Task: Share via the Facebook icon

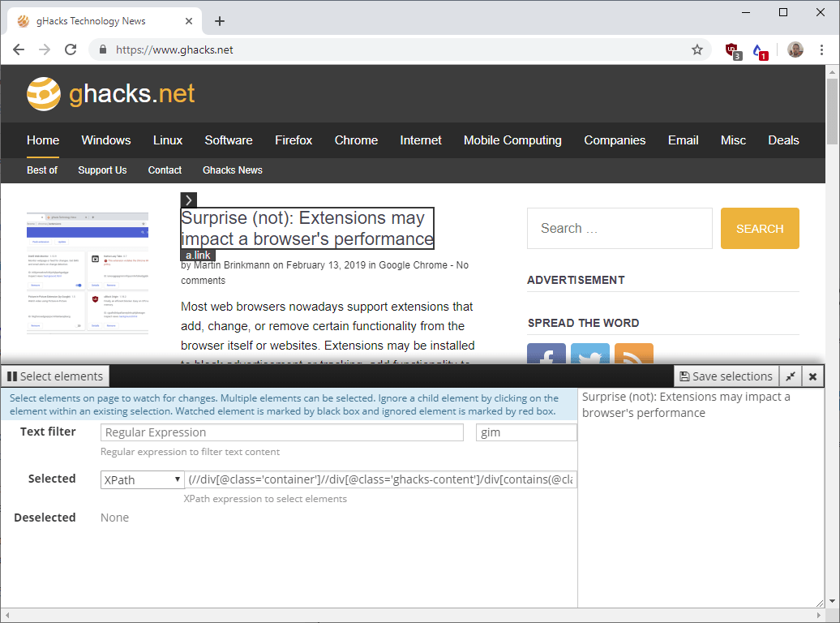Action: 546,354
